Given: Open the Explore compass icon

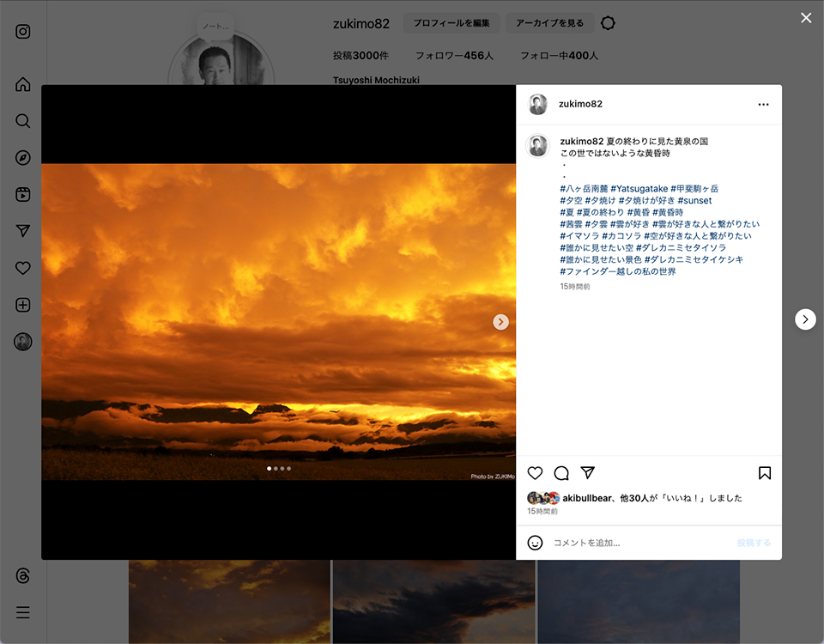Looking at the screenshot, I should coord(22,158).
